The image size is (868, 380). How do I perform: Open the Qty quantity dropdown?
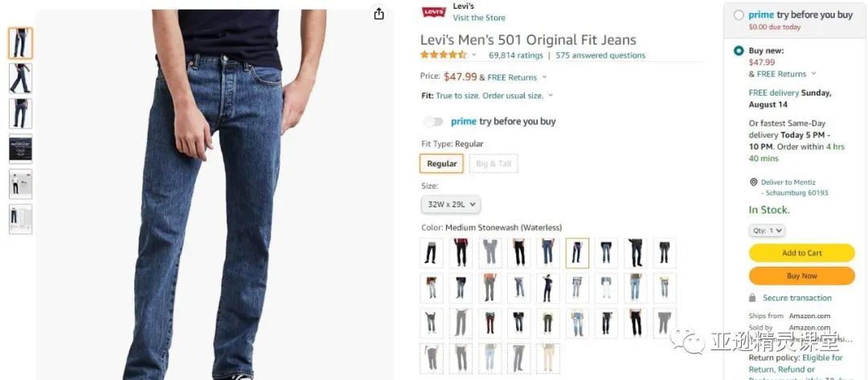(x=767, y=231)
